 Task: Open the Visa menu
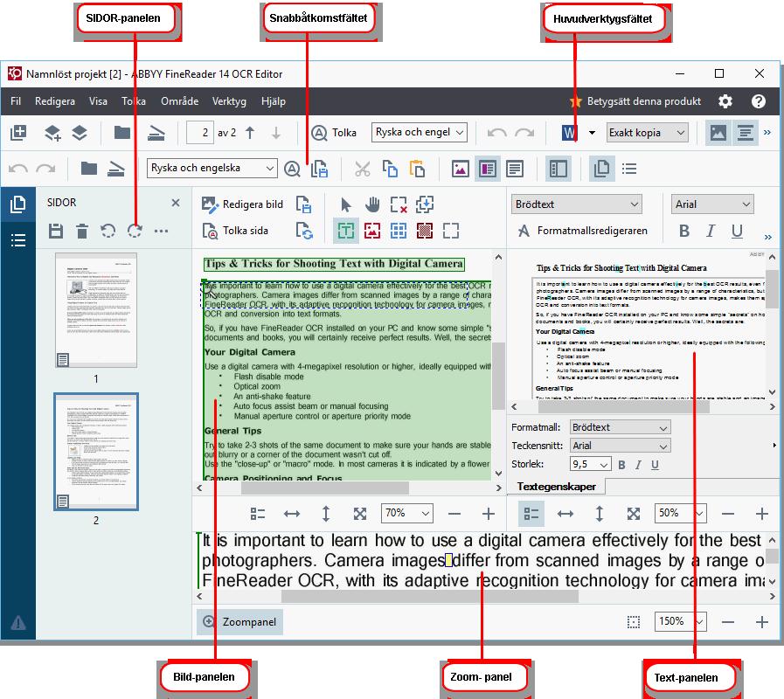98,101
